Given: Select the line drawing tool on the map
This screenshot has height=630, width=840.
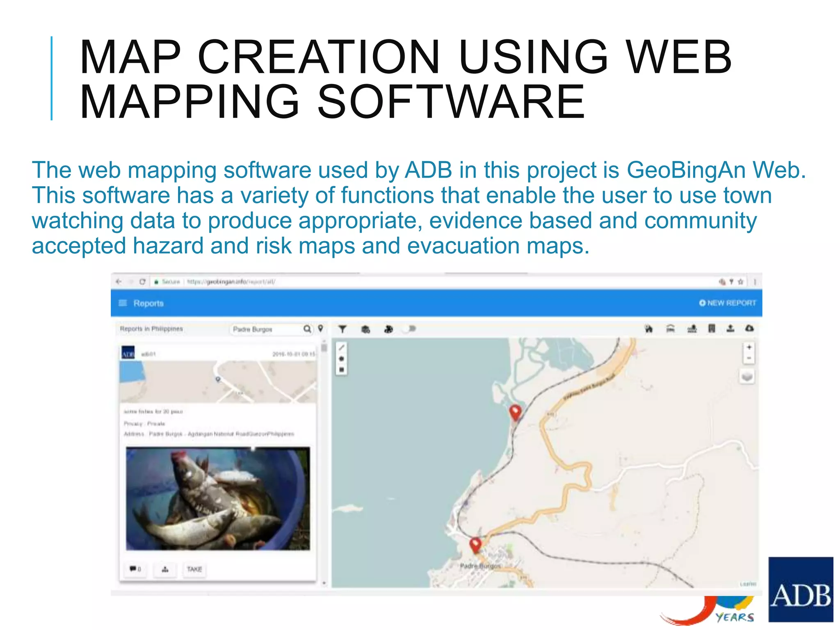Looking at the screenshot, I should [342, 348].
